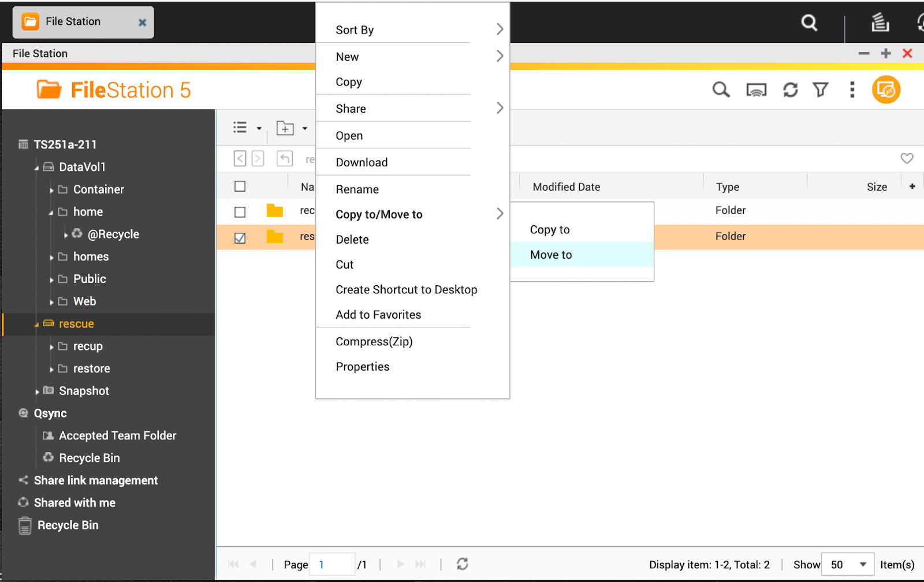The image size is (924, 582).
Task: Click the page number input field
Action: (332, 564)
